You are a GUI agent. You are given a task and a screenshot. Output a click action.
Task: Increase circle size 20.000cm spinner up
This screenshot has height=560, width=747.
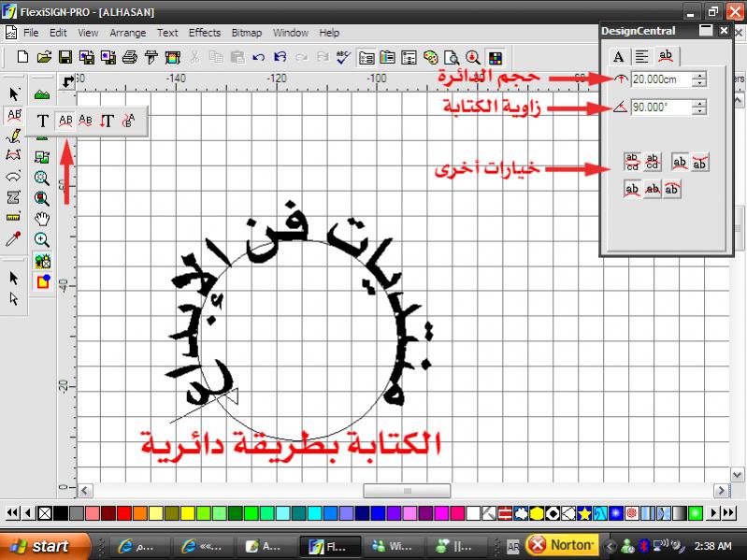pos(700,75)
